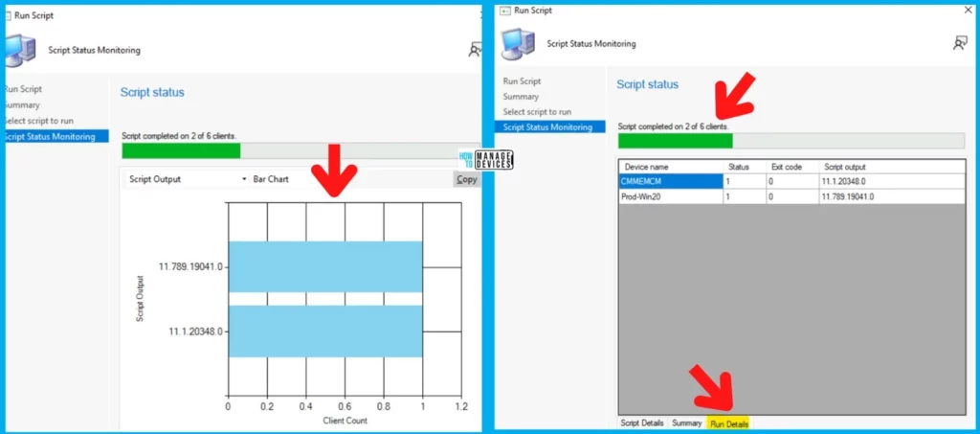The width and height of the screenshot is (980, 434).
Task: Click the Run Script title icon in right window
Action: point(505,11)
